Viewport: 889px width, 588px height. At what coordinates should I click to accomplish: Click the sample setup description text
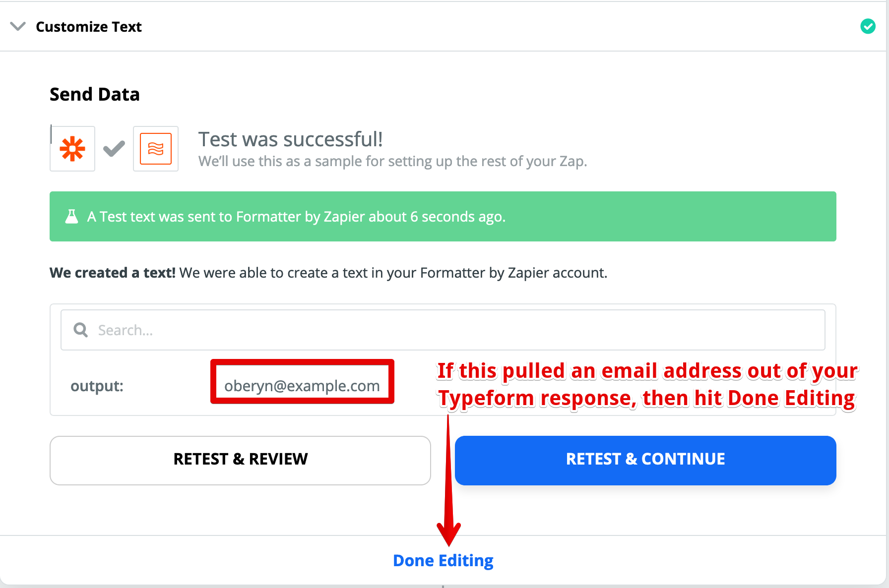point(392,161)
